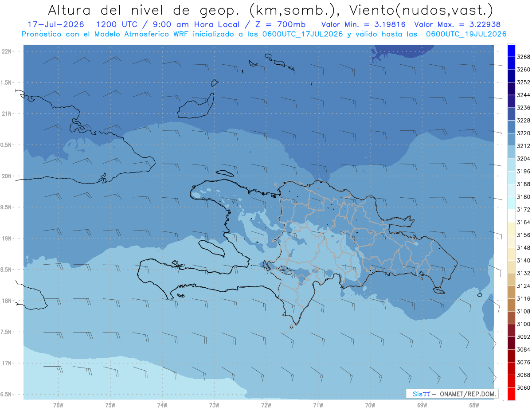Click the '3060' color bar value

524,388
